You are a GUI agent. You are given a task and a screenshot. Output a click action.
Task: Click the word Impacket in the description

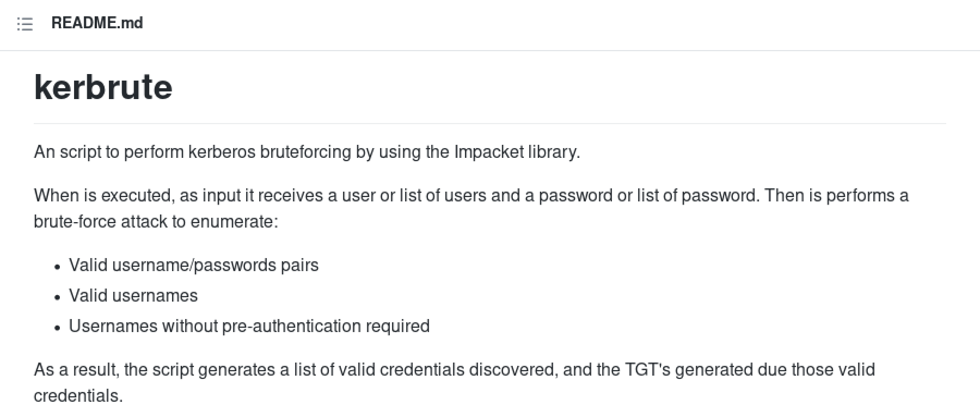488,152
